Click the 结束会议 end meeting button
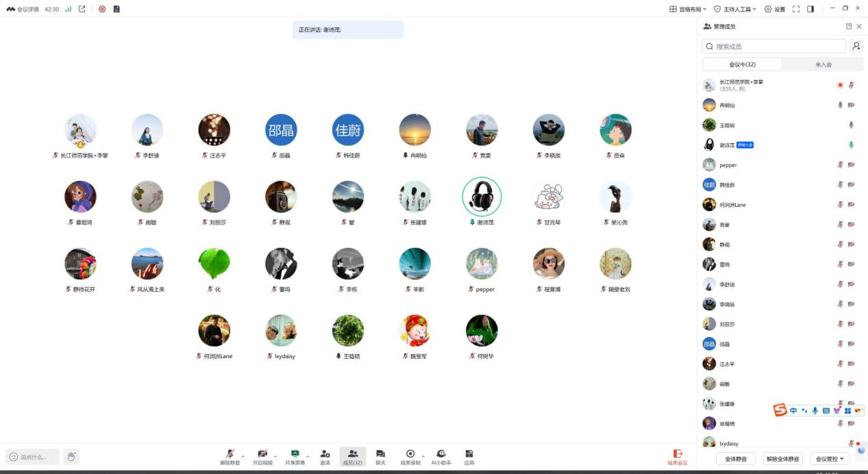 678,457
